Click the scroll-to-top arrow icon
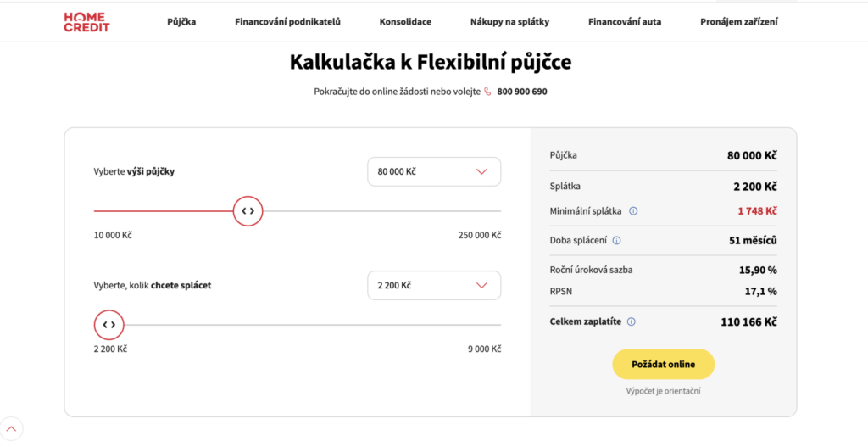Viewport: 868px width, 447px height. pos(12,428)
